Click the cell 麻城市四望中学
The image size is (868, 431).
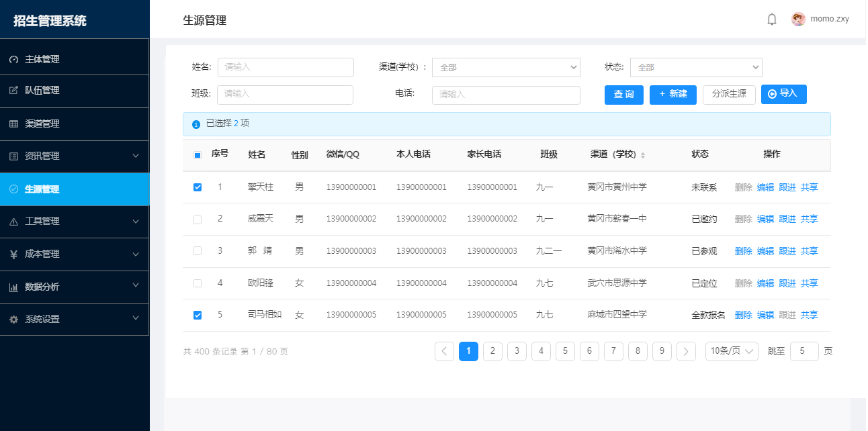(x=617, y=315)
